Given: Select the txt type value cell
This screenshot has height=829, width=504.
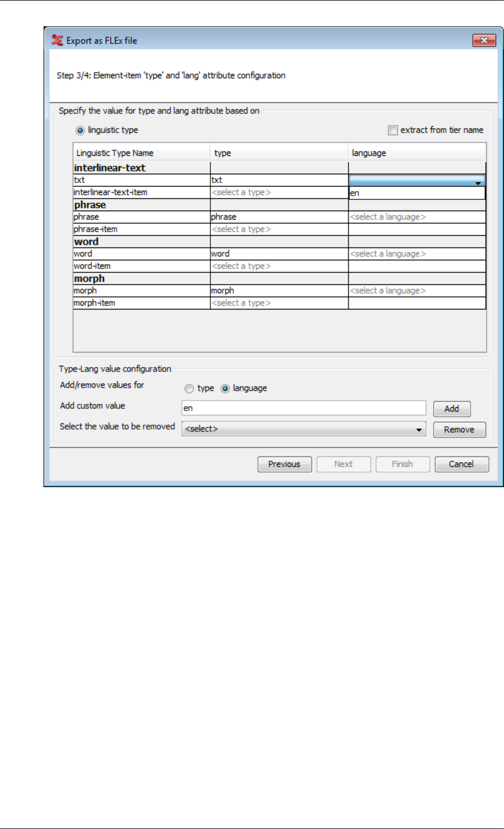Looking at the screenshot, I should tap(279, 180).
